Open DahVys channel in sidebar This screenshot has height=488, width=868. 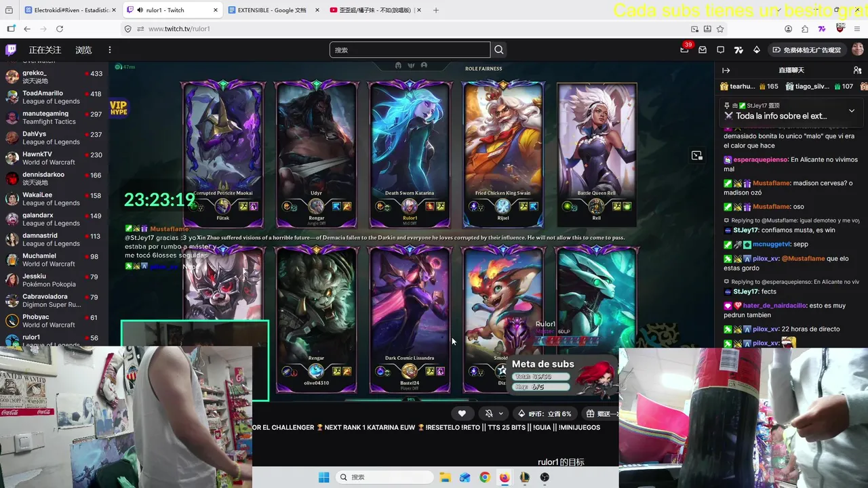(x=54, y=138)
